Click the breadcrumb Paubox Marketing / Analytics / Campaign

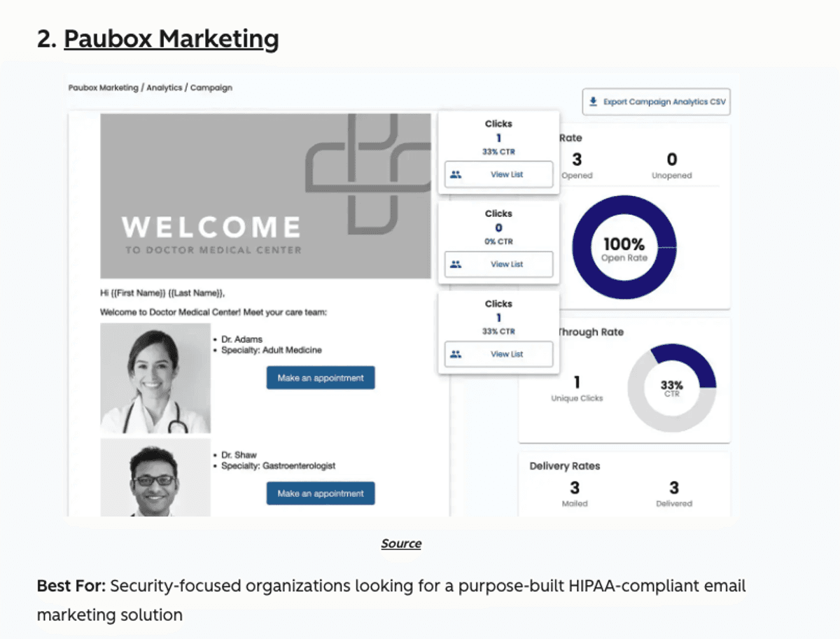click(x=150, y=88)
